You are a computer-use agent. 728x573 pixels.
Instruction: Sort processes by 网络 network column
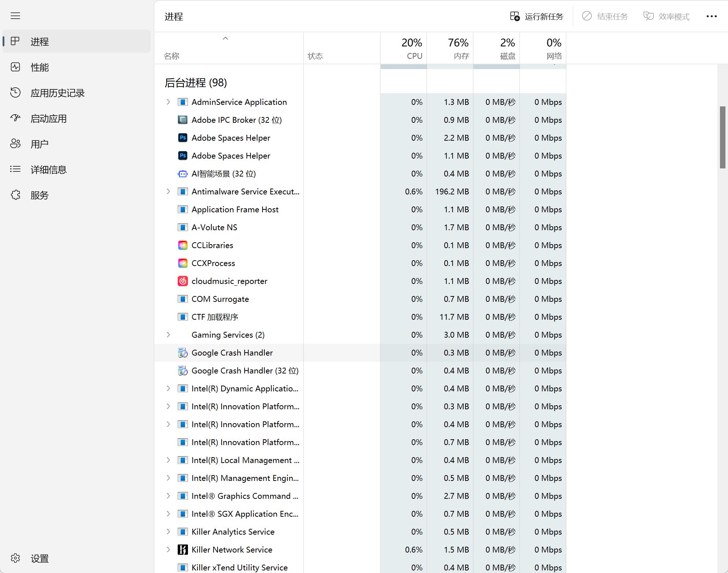click(x=543, y=48)
